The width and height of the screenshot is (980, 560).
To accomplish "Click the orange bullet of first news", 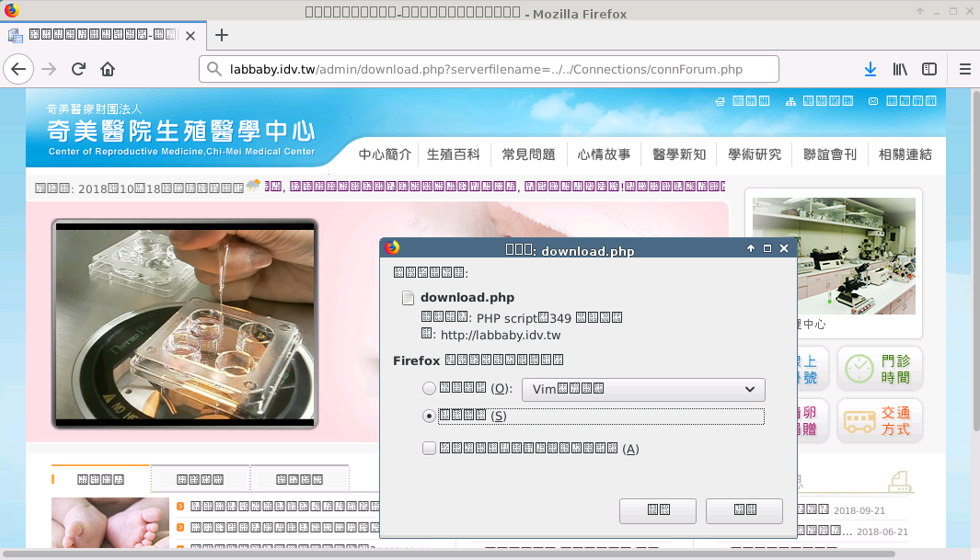I will pos(180,507).
